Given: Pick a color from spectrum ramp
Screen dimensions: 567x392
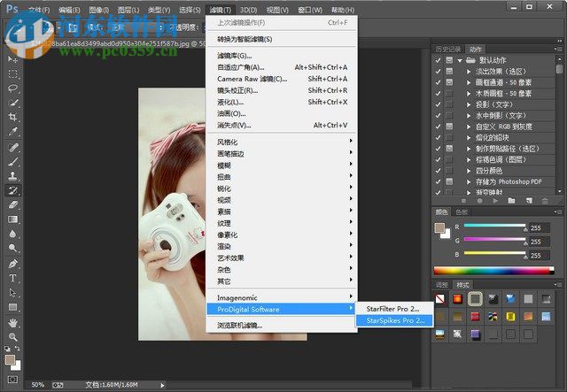Looking at the screenshot, I should [x=493, y=271].
